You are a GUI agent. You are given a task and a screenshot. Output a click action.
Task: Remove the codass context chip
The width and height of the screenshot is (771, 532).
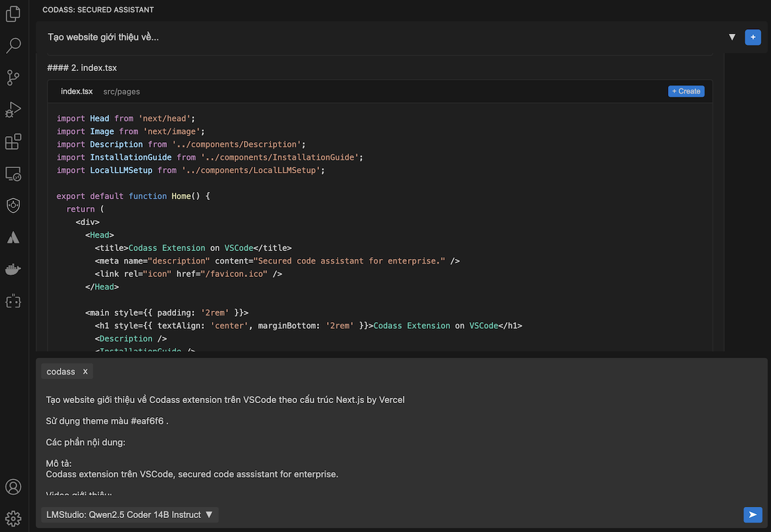coord(85,372)
